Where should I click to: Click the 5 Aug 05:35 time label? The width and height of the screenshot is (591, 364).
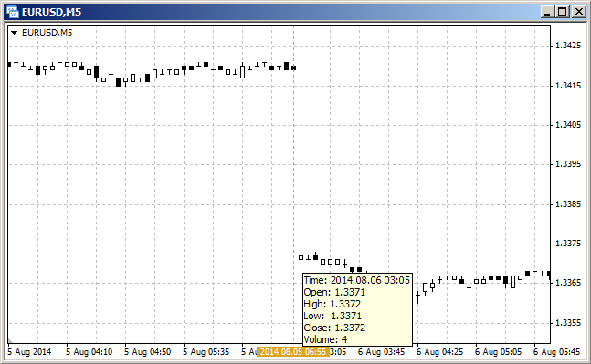coord(206,352)
